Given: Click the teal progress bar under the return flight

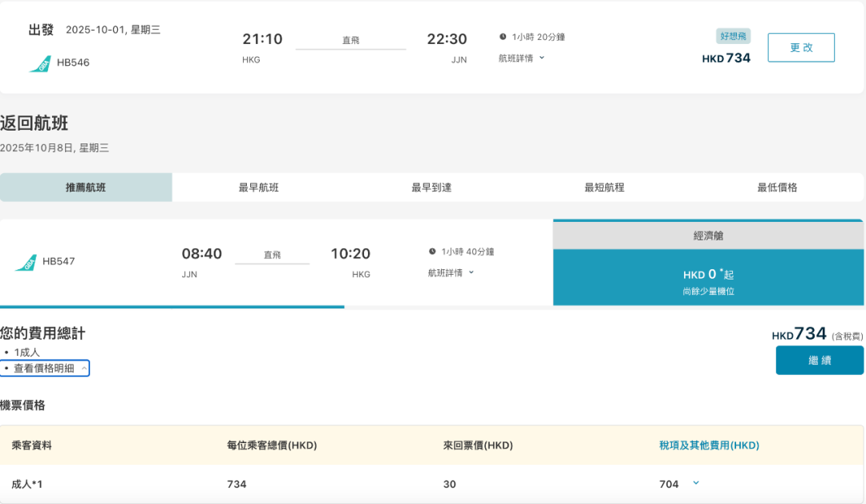Looking at the screenshot, I should coord(172,306).
